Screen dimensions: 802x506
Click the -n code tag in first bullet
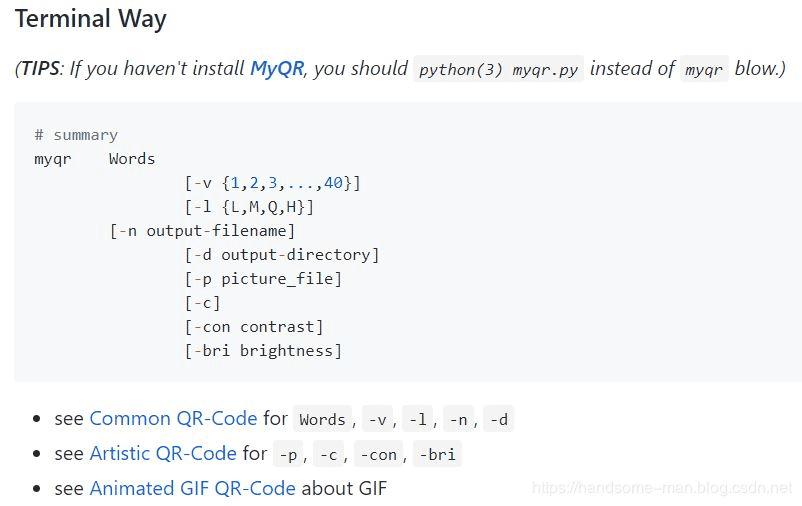pyautogui.click(x=458, y=420)
